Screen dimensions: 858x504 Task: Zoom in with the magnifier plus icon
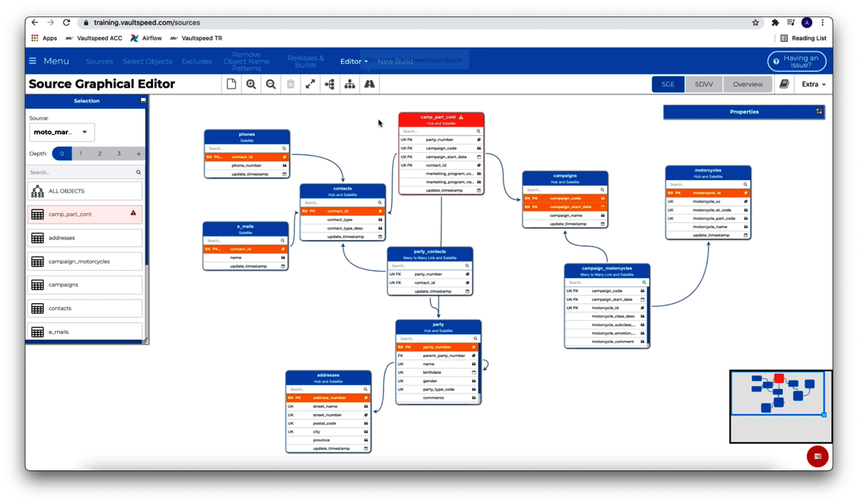click(251, 84)
